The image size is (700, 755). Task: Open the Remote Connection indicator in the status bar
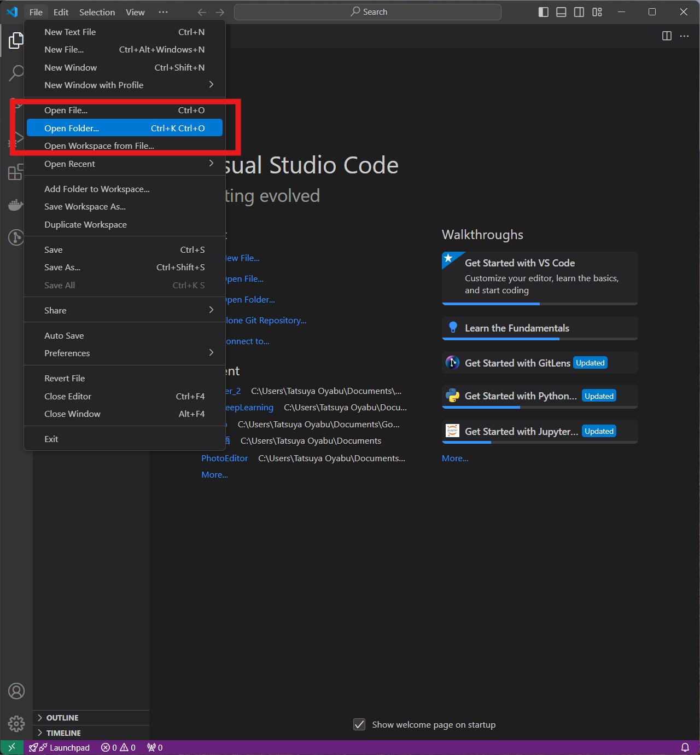click(11, 747)
